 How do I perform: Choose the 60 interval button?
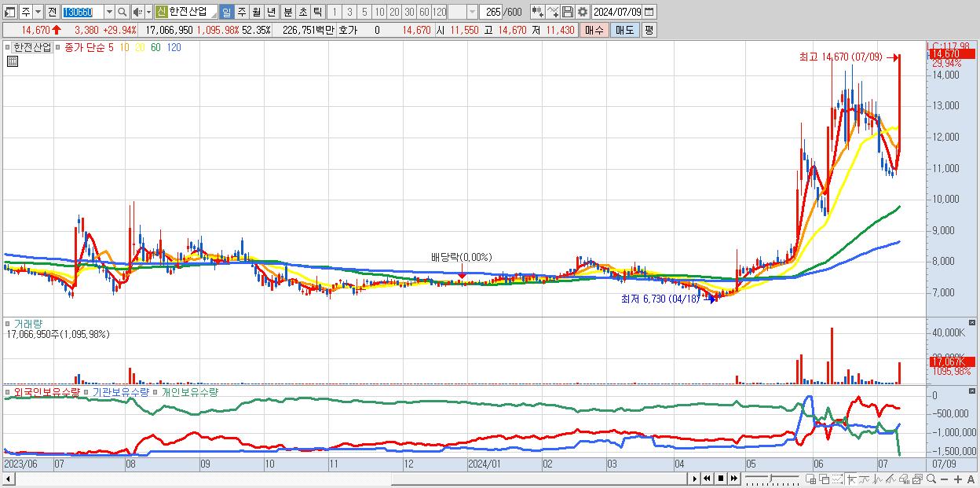click(x=424, y=12)
